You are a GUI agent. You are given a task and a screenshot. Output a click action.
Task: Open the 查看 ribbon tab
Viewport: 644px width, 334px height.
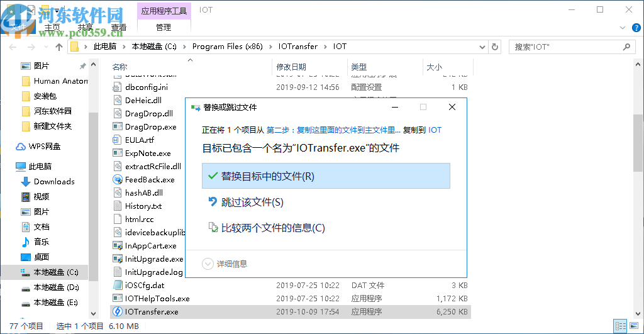pos(118,28)
